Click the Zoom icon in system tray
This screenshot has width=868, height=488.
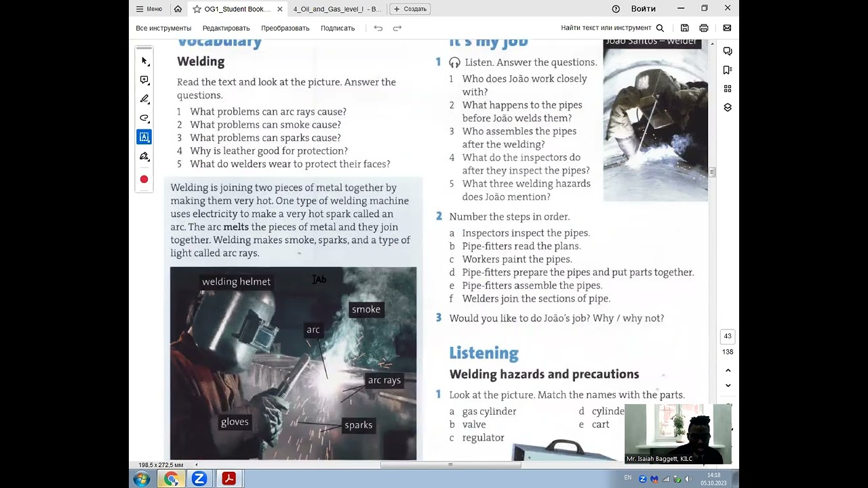tap(643, 479)
